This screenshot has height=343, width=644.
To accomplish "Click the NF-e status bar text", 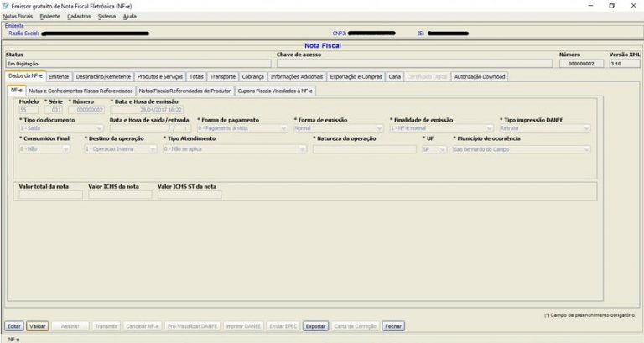I will tap(13, 340).
